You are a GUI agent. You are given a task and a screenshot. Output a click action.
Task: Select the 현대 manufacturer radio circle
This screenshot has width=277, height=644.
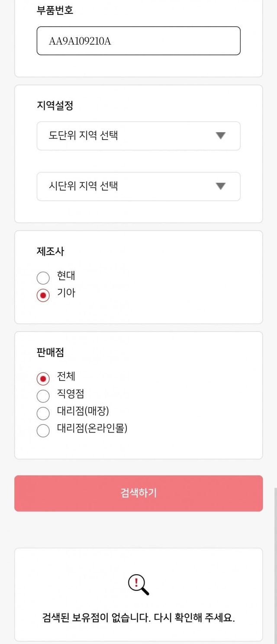(43, 278)
